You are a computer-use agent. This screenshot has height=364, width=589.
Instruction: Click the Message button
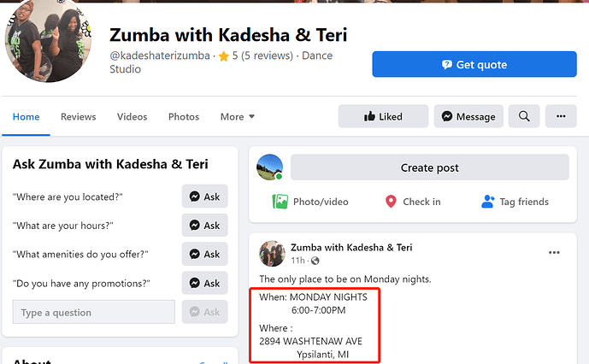click(468, 117)
